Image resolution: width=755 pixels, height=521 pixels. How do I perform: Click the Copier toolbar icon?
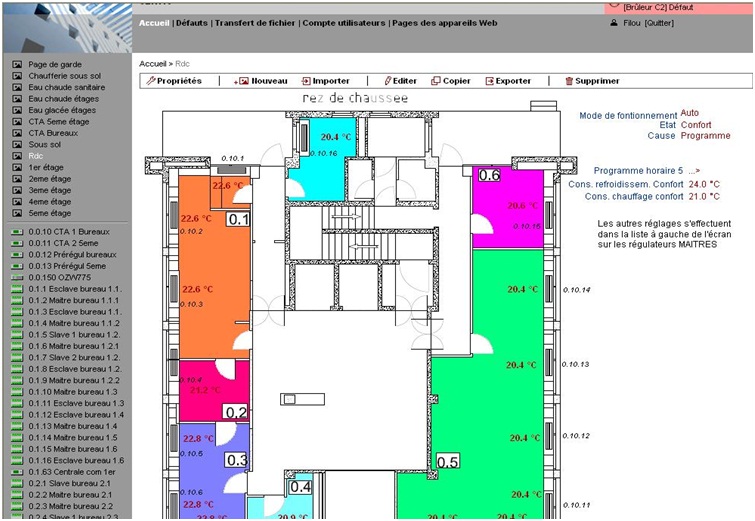pyautogui.click(x=436, y=81)
